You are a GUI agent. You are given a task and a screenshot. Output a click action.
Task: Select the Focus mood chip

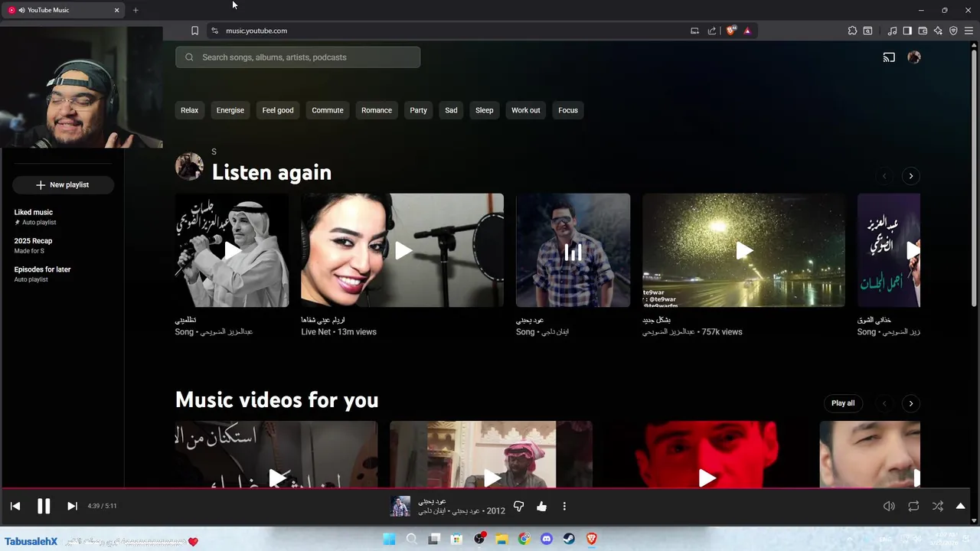[x=568, y=110]
